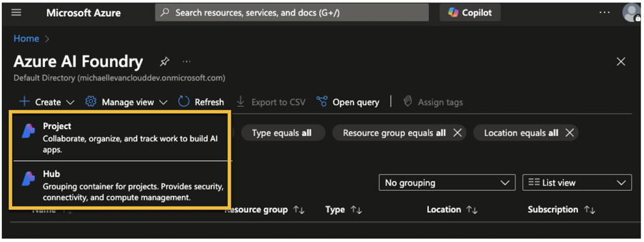This screenshot has width=644, height=242.
Task: Remove the Resource group filter
Action: [457, 133]
